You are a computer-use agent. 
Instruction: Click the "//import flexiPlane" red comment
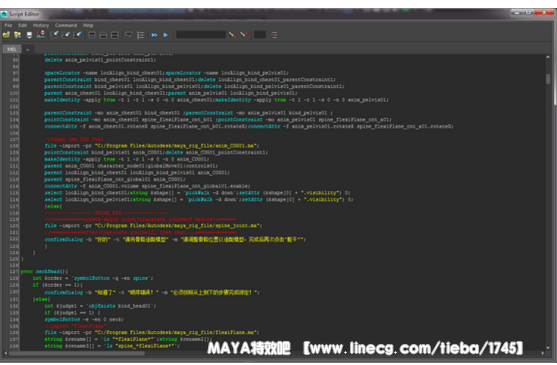tap(75, 326)
